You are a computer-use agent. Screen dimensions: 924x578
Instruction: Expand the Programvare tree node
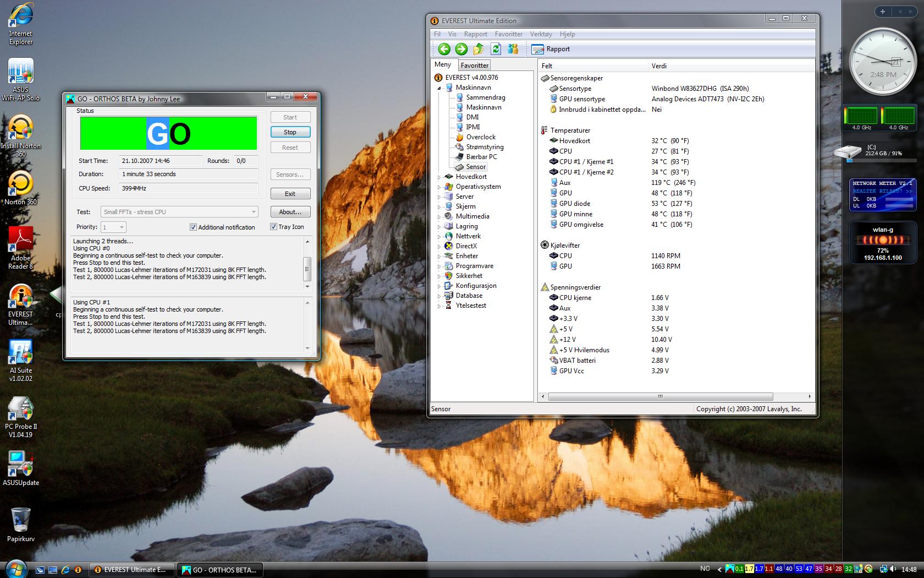click(x=439, y=266)
